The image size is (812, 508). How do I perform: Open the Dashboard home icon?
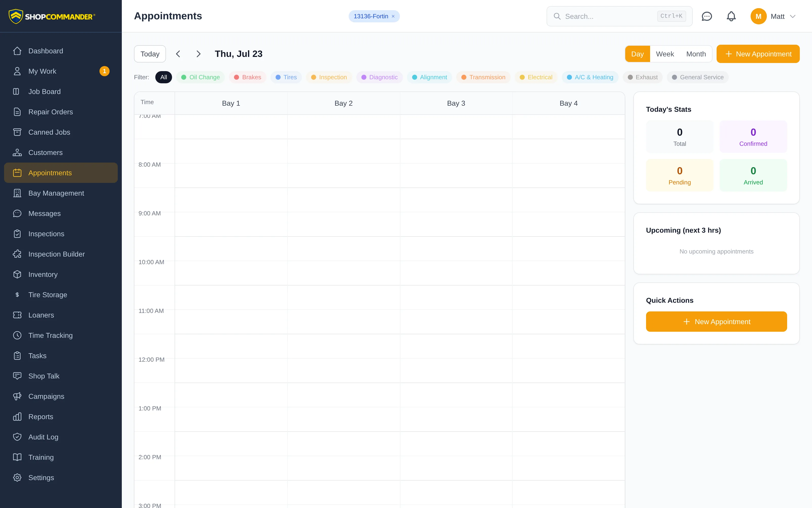tap(17, 51)
